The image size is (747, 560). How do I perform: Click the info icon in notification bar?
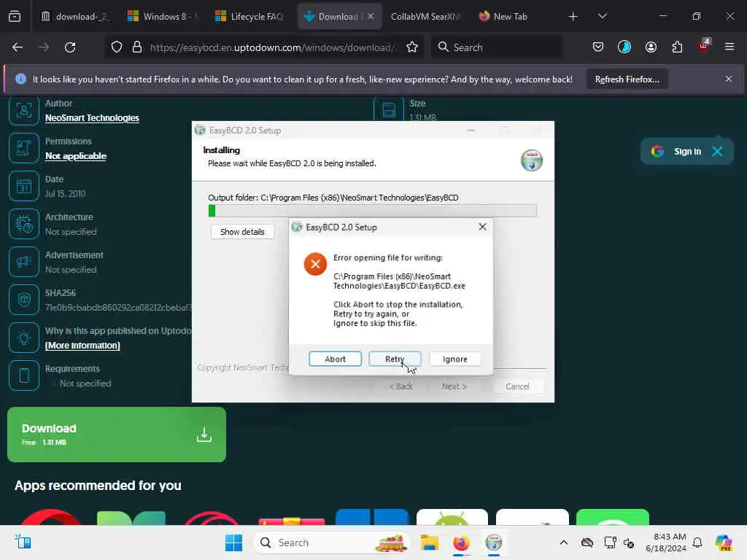(x=20, y=79)
